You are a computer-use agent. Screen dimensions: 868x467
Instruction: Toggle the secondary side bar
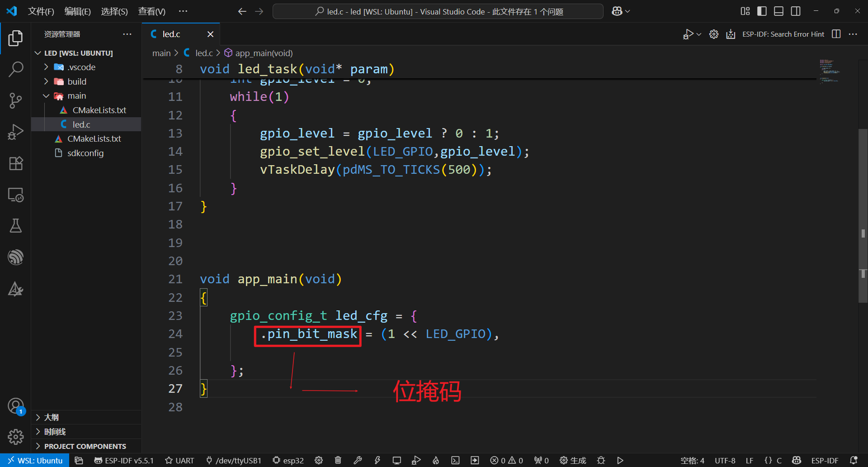(x=796, y=11)
